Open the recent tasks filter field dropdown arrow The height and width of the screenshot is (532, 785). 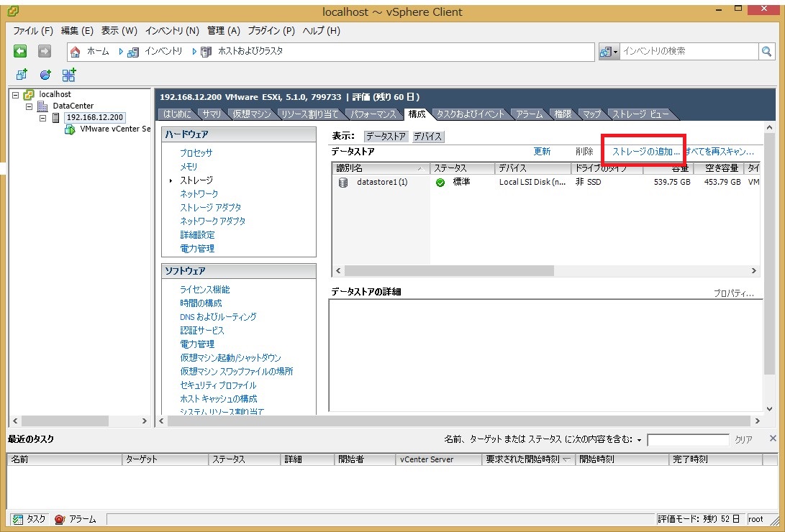(640, 440)
